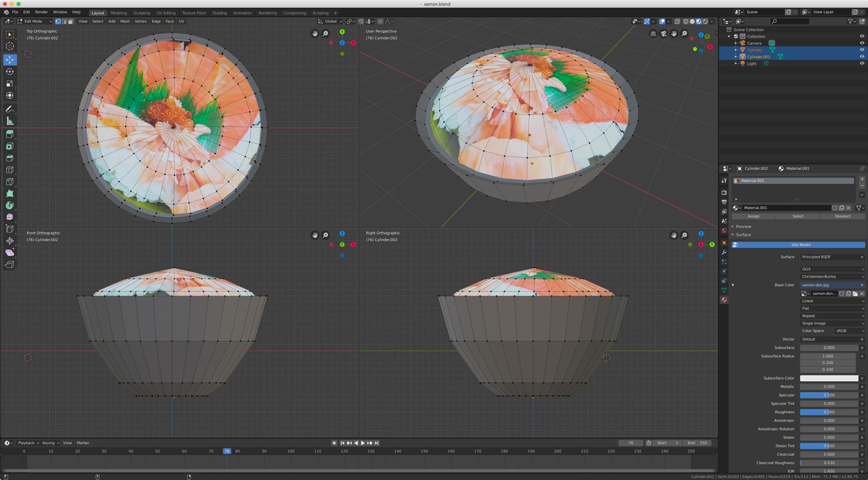The image size is (868, 480).
Task: Choose the Edge Slide tool
Action: point(10,229)
